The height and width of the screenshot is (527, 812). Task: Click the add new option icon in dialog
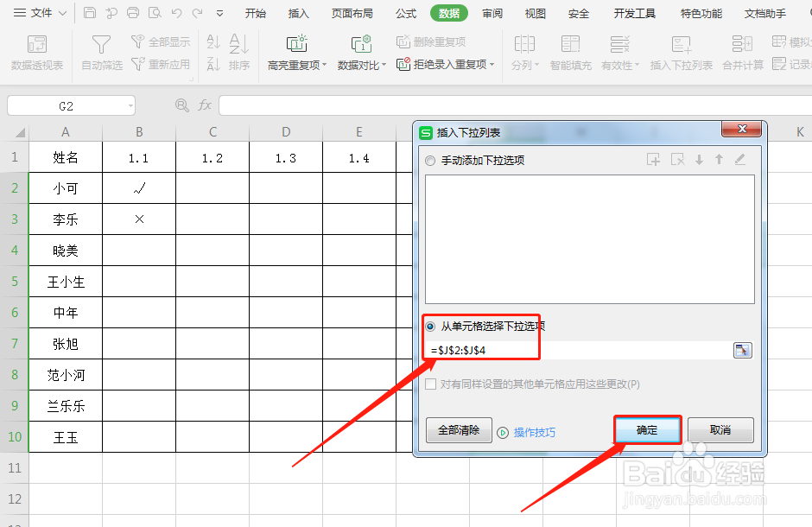pyautogui.click(x=654, y=160)
